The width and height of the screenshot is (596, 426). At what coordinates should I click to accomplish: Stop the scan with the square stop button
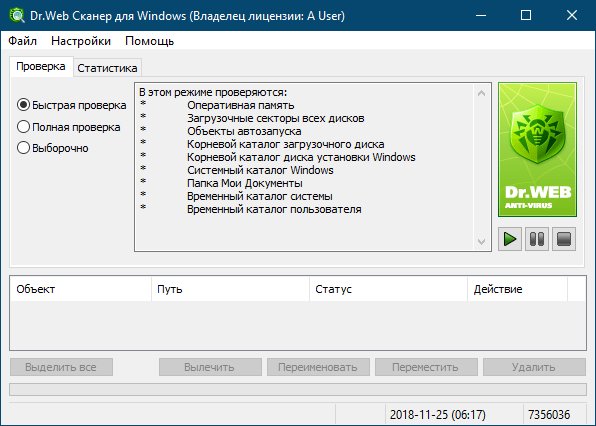[564, 239]
